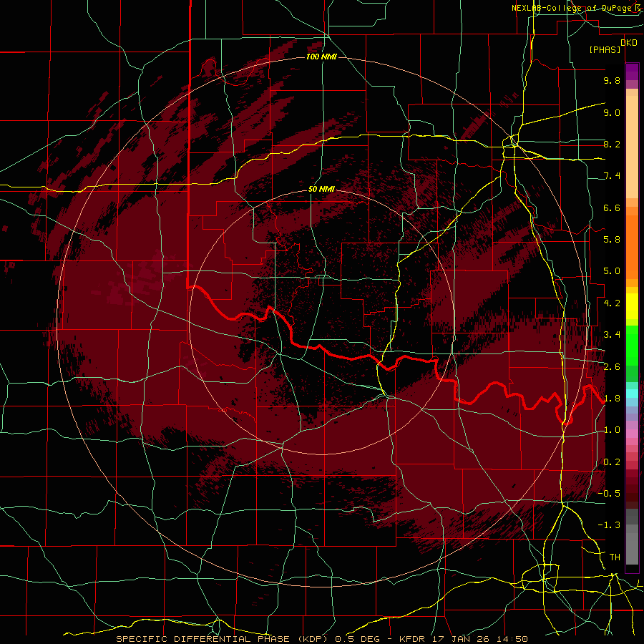The height and width of the screenshot is (644, 644).
Task: Select the 8.2 scale label
Action: pos(612,144)
